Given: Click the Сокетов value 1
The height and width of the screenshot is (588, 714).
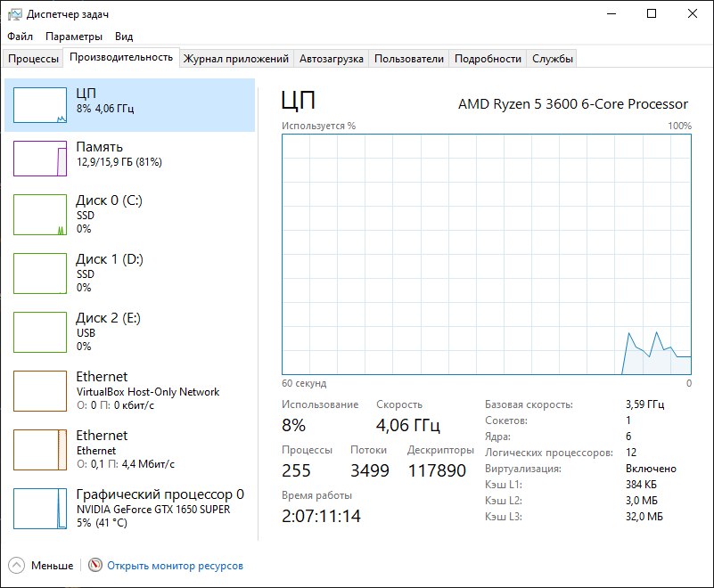Looking at the screenshot, I should [628, 421].
